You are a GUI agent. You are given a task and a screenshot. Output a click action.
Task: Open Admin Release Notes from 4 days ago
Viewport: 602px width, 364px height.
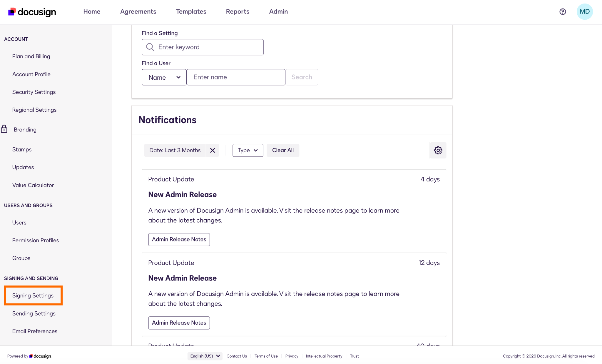(179, 239)
